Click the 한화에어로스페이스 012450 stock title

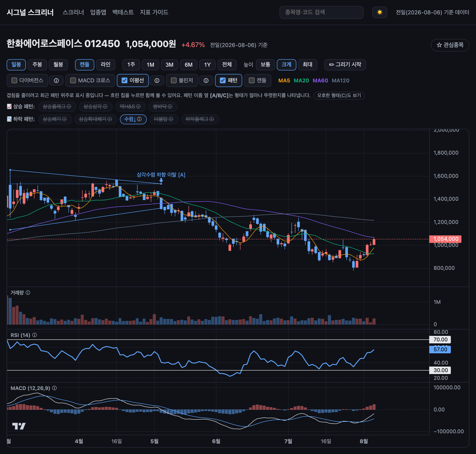coord(63,44)
